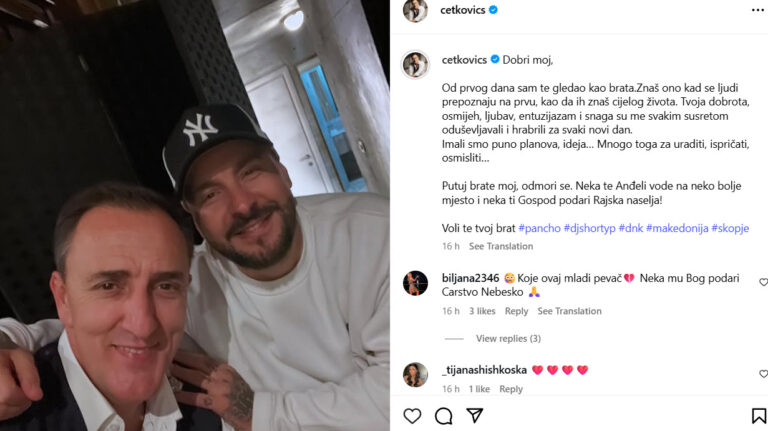The height and width of the screenshot is (431, 768).
Task: See Translation of biljana2346's comment
Action: 569,311
